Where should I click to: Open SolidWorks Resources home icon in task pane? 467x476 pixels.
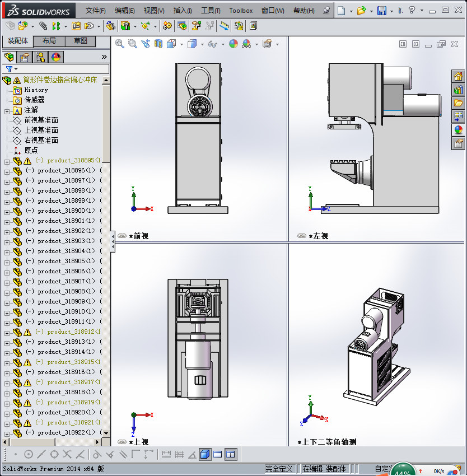click(x=458, y=76)
